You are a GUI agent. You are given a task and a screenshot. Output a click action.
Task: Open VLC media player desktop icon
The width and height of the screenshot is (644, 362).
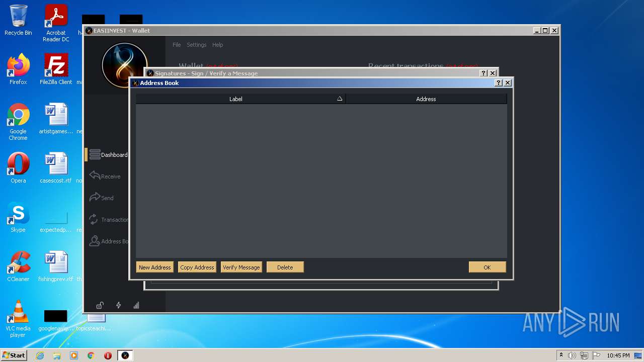click(x=18, y=319)
